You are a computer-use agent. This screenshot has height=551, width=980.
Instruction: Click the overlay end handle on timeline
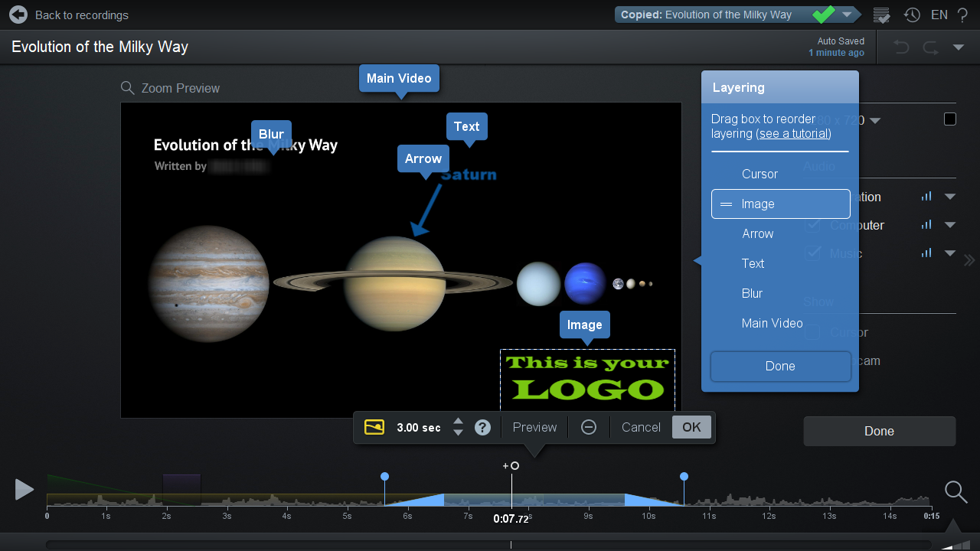click(x=684, y=477)
